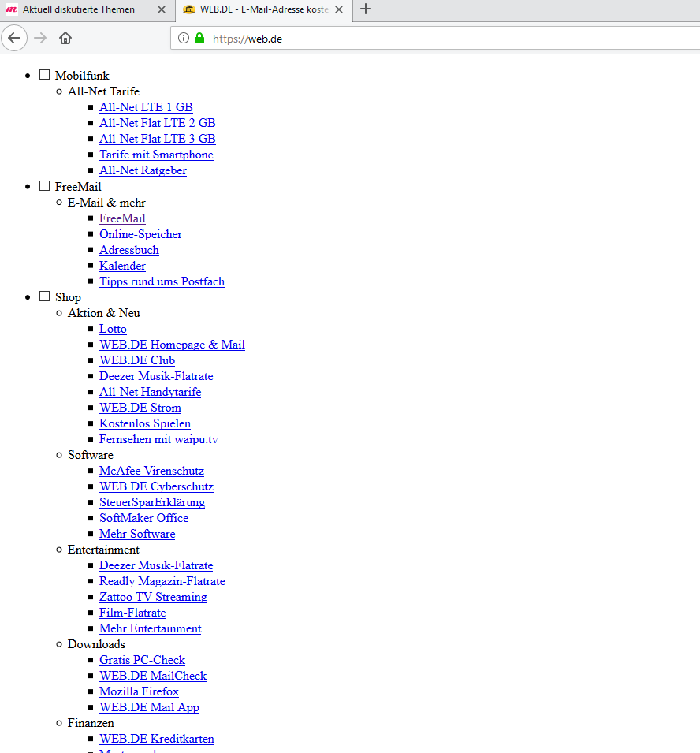Open All-Net Flat LTE 2 GB link
The height and width of the screenshot is (753, 700).
(x=158, y=123)
